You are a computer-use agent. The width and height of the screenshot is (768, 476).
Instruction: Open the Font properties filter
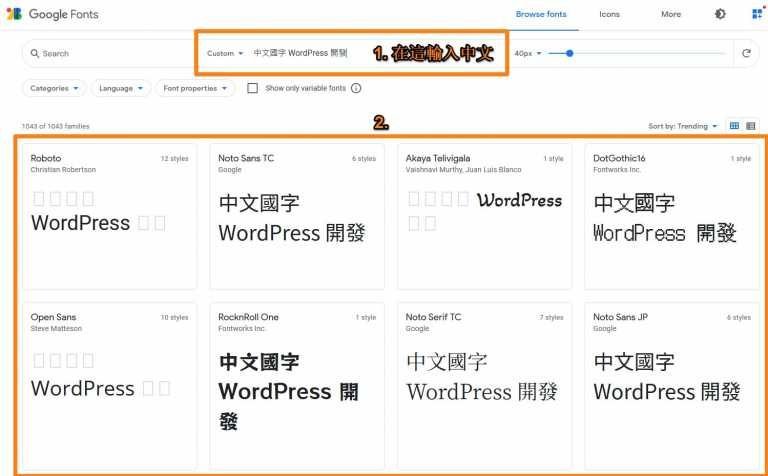click(195, 88)
